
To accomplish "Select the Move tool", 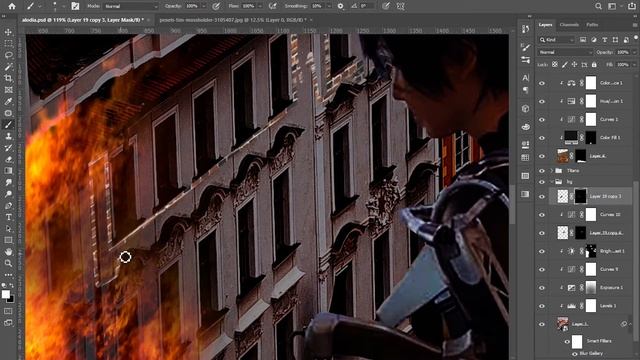I will click(8, 32).
